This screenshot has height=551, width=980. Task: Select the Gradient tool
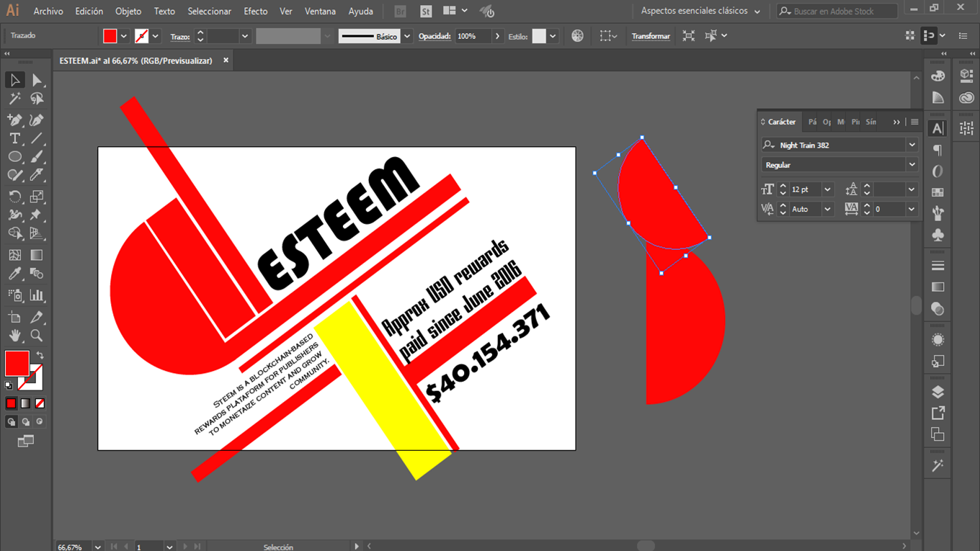coord(37,255)
